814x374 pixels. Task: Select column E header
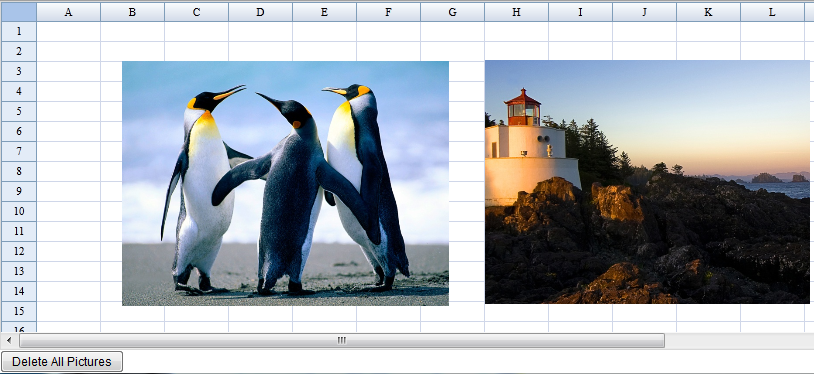[x=324, y=12]
